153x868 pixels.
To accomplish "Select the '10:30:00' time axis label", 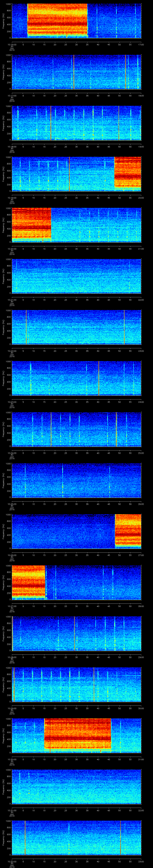I will click(x=12, y=759).
